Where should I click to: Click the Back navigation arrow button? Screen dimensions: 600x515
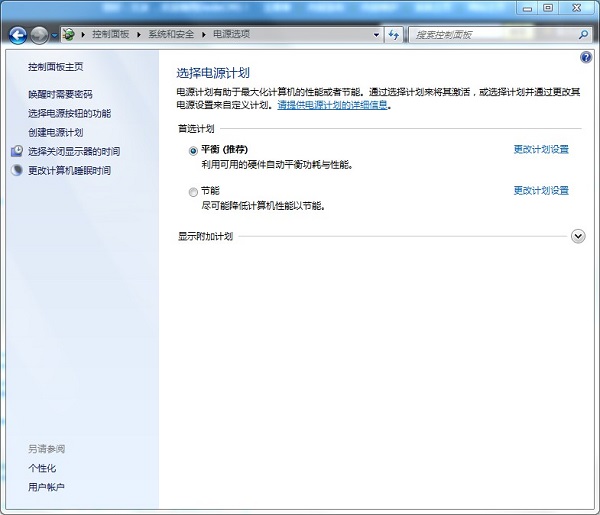pos(17,35)
